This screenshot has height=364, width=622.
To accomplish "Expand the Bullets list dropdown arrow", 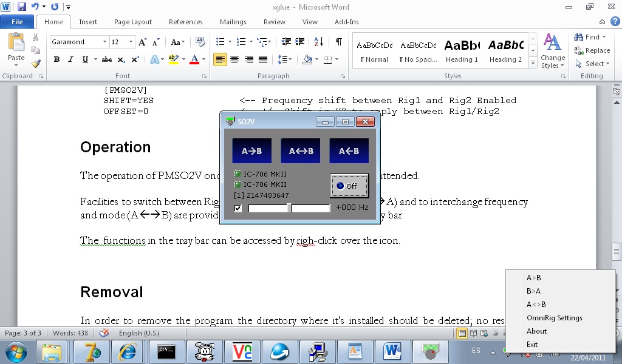I will [x=230, y=42].
